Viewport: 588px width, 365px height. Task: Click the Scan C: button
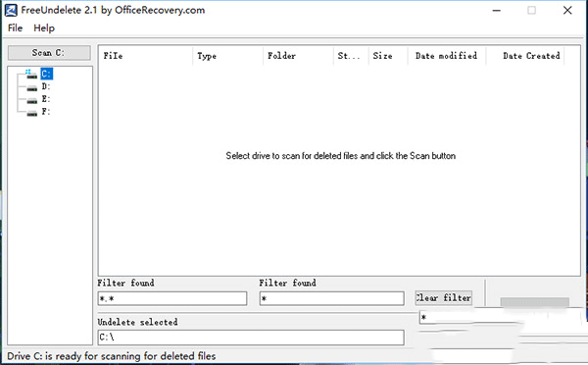pos(49,53)
